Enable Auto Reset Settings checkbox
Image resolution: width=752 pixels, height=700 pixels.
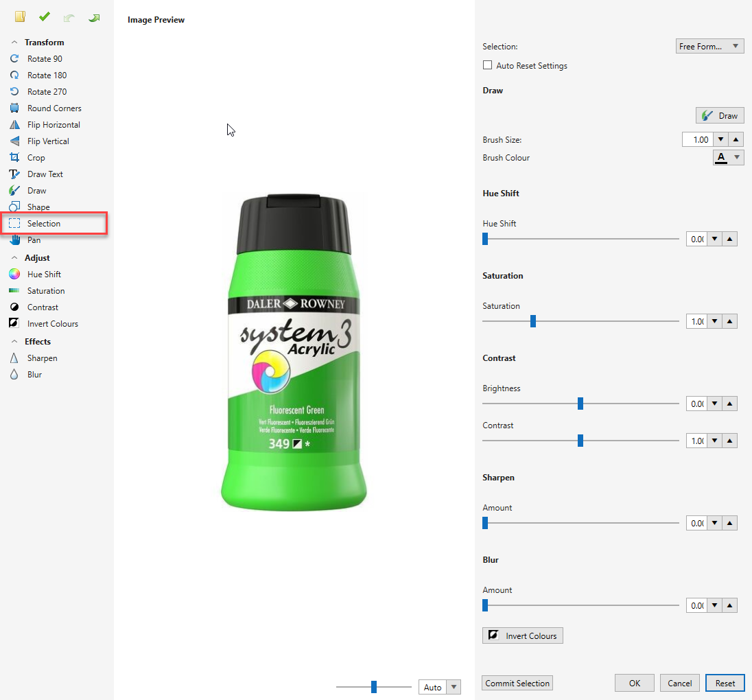pyautogui.click(x=488, y=66)
